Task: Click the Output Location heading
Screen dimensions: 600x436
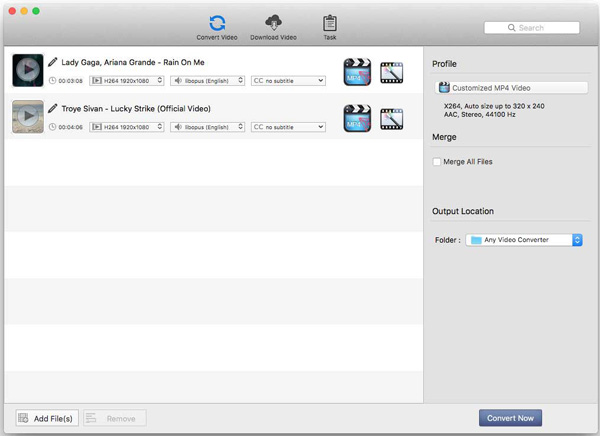Action: click(463, 211)
